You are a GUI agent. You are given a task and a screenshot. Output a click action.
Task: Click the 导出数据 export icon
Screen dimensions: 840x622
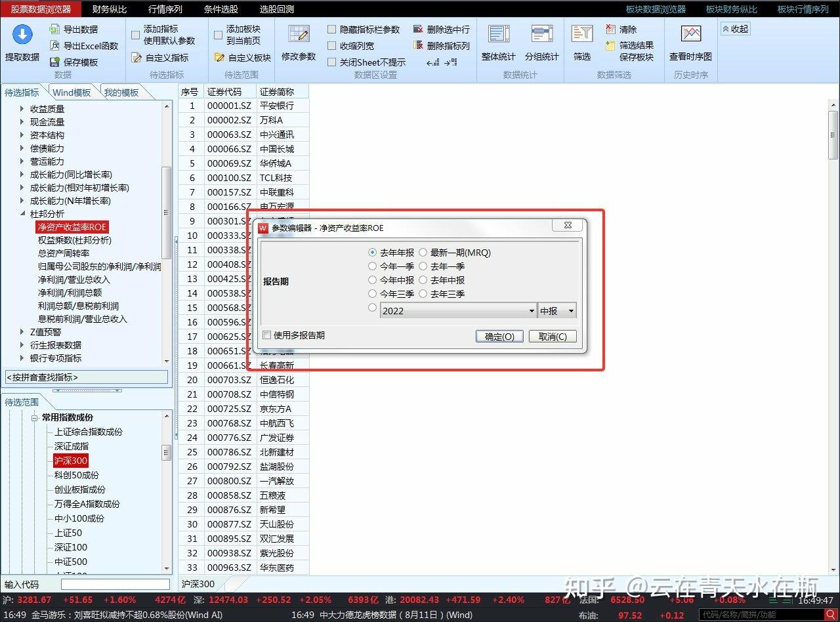55,30
